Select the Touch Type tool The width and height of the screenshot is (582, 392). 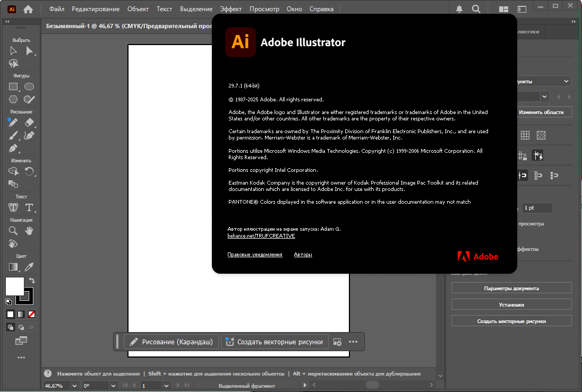(x=13, y=207)
